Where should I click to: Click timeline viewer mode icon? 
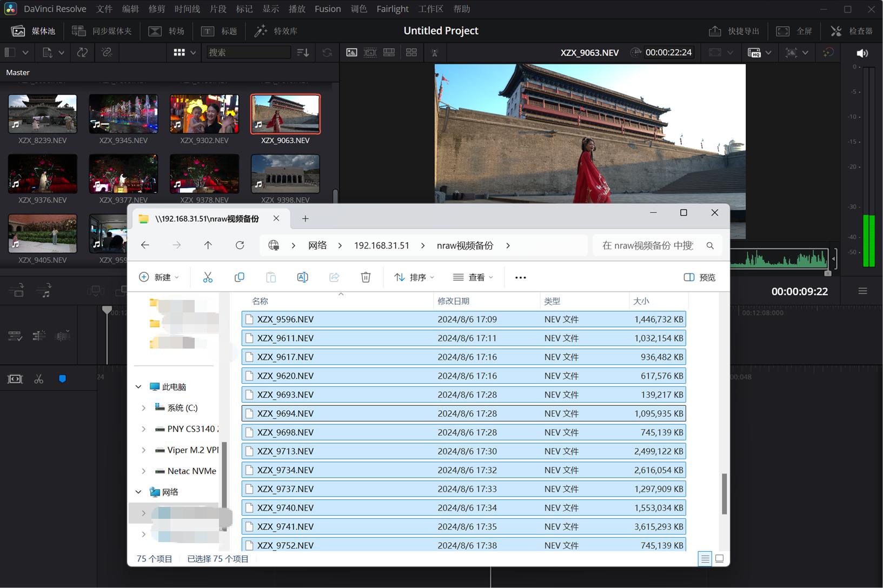389,52
